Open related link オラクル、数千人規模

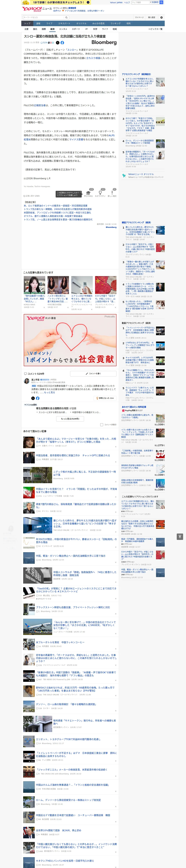[x=53, y=216]
